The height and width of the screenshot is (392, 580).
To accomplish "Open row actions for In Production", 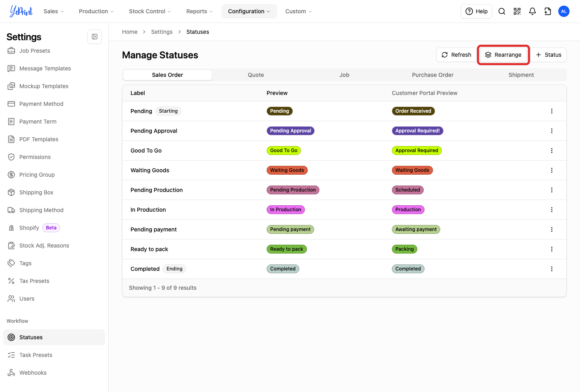I will coord(552,210).
